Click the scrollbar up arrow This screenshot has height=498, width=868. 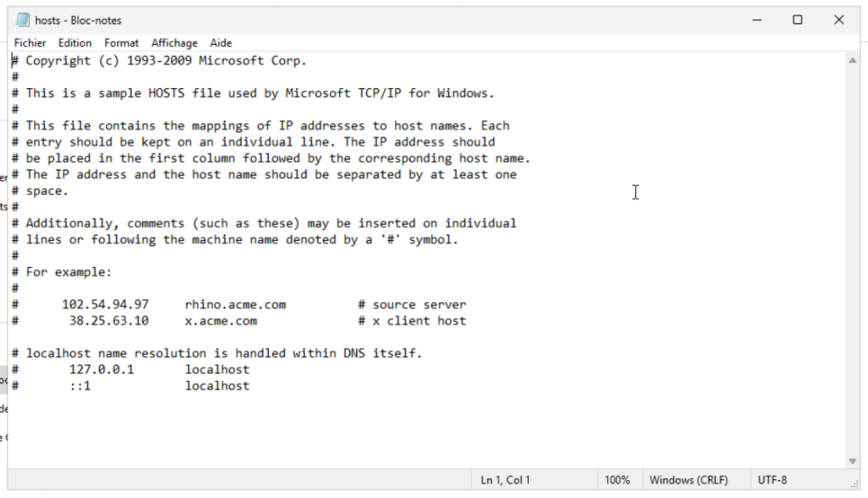(853, 61)
